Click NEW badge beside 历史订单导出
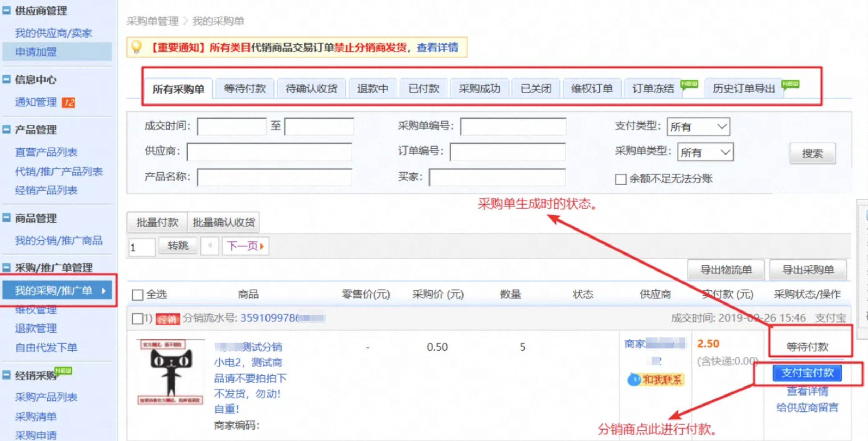 tap(790, 84)
